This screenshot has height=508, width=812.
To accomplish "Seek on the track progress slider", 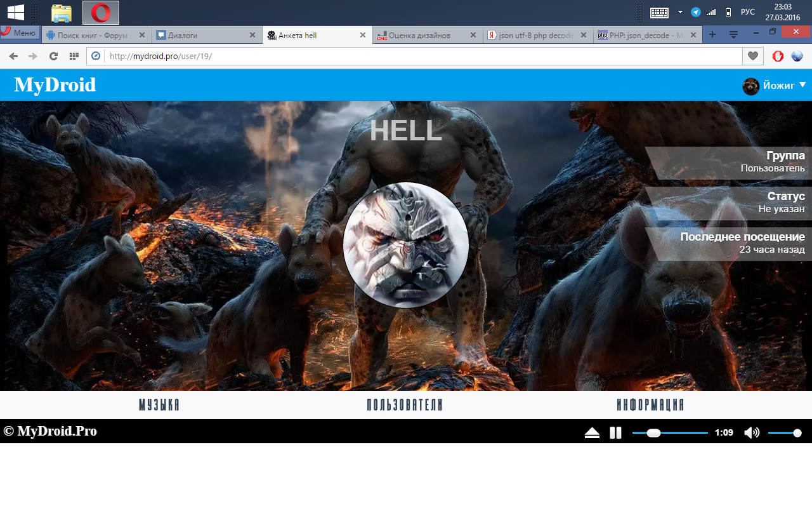I will coord(670,433).
